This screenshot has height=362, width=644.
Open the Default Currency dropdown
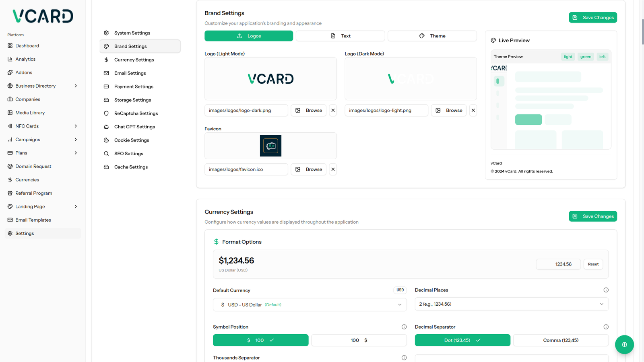tap(310, 305)
